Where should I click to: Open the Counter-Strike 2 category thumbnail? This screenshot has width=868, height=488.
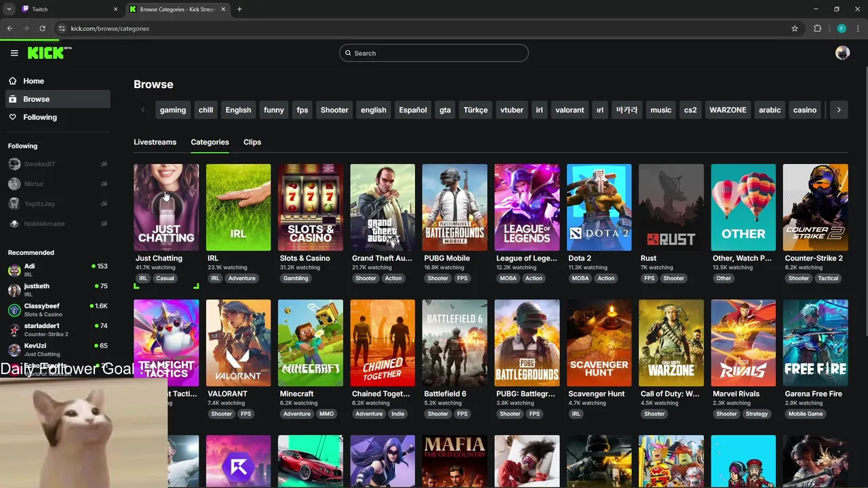(x=815, y=207)
